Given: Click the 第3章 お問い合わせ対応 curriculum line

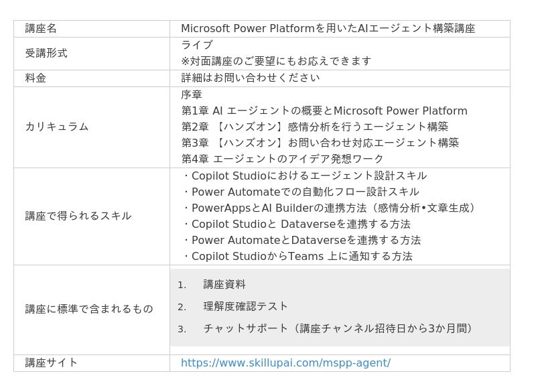Looking at the screenshot, I should (320, 143).
